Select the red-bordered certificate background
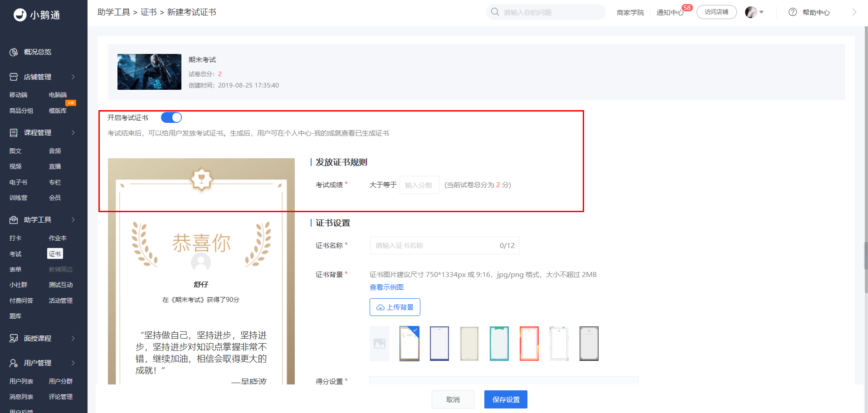This screenshot has height=413, width=868. tap(529, 344)
